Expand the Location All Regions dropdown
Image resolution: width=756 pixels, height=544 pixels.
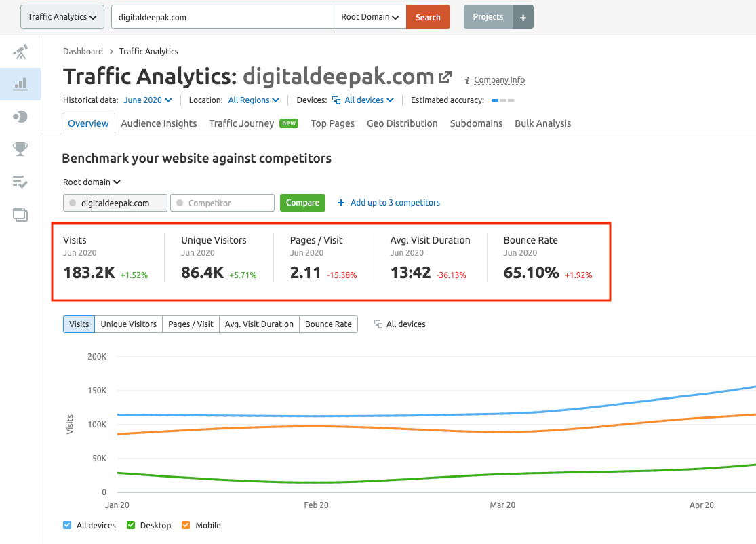(x=254, y=100)
